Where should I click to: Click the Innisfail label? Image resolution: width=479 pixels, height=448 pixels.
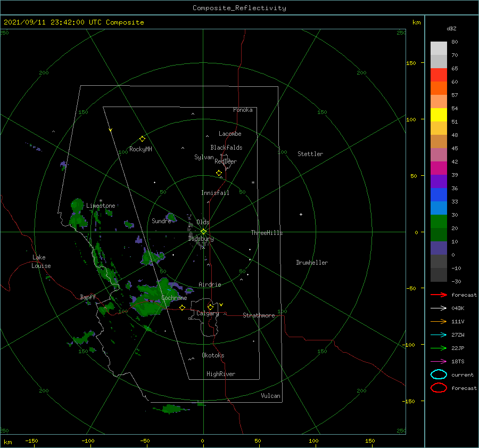[x=215, y=193]
